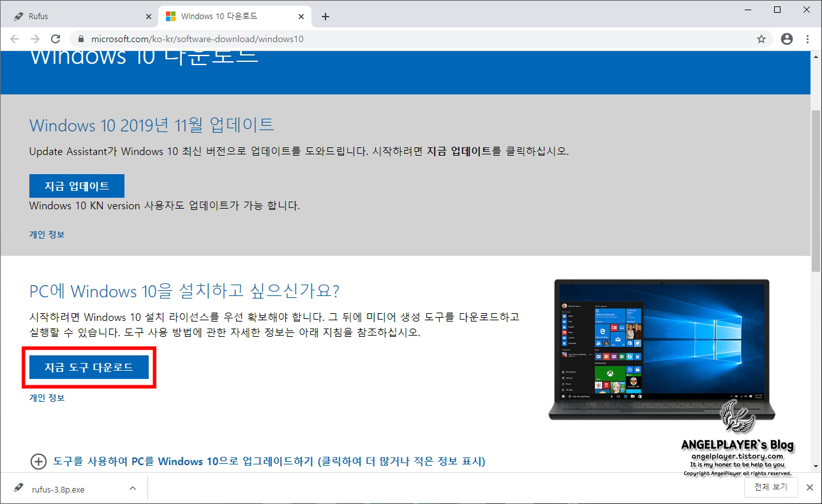Expand the PC upgrade instructions section
The width and height of the screenshot is (822, 504).
point(258,461)
